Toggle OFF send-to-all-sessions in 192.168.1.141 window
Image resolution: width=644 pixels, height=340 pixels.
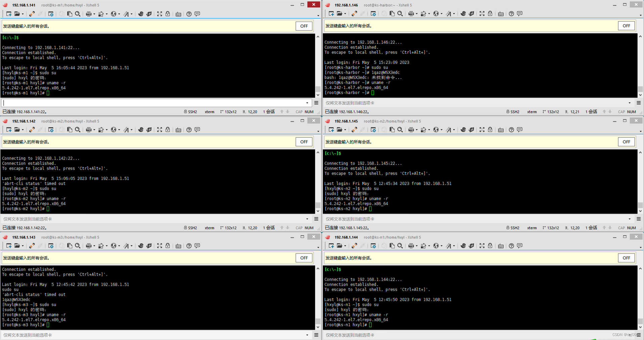point(304,26)
